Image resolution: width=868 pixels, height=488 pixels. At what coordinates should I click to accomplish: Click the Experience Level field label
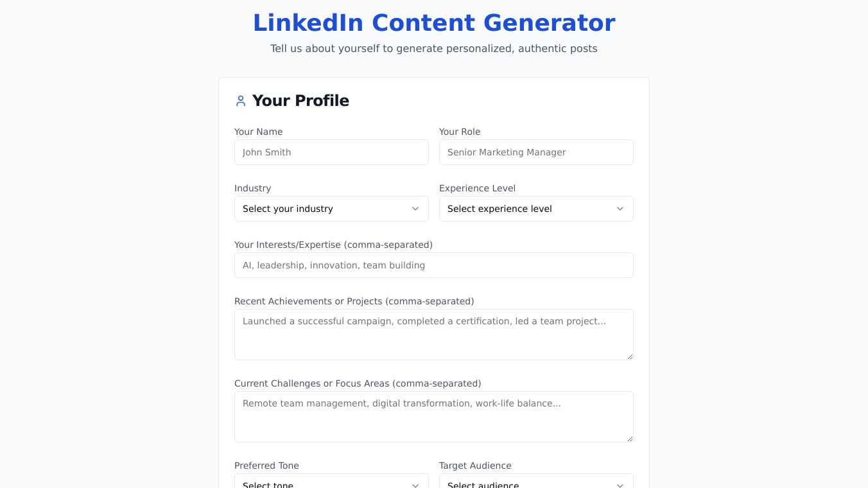coord(477,188)
